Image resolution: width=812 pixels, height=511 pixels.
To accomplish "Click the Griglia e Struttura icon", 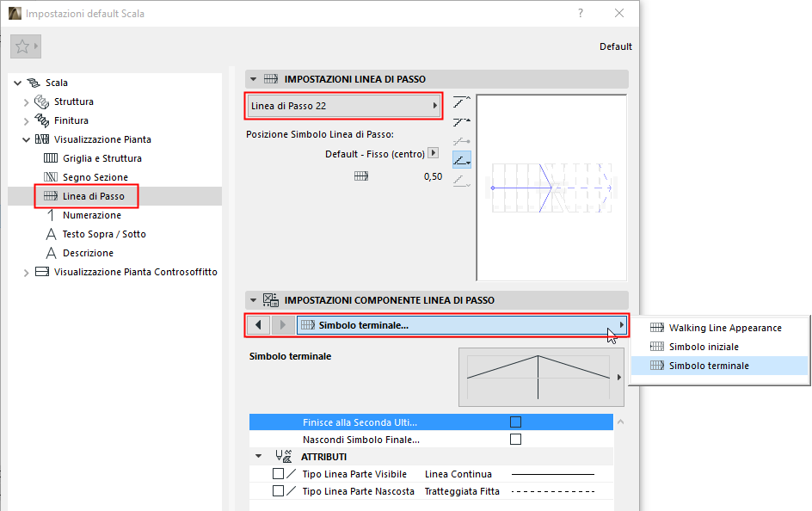I will [51, 158].
